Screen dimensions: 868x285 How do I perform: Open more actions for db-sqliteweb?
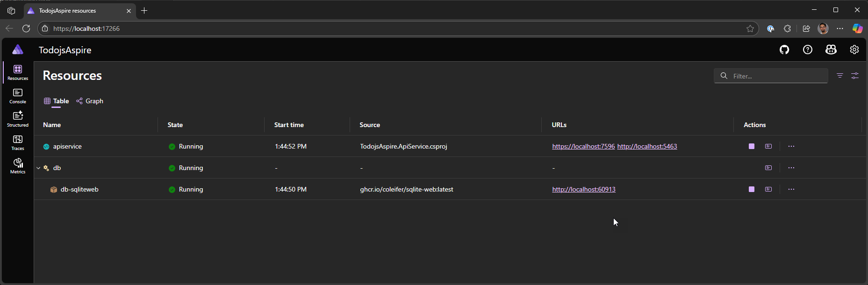(x=791, y=189)
